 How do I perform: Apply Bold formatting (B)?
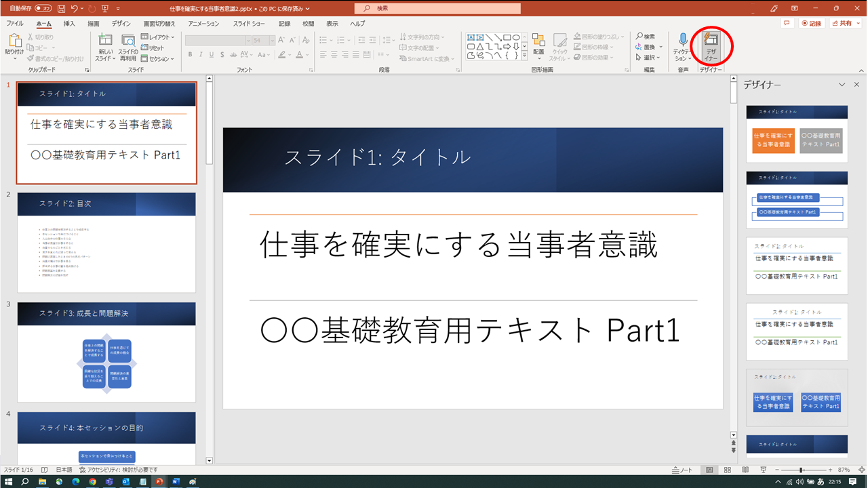191,55
